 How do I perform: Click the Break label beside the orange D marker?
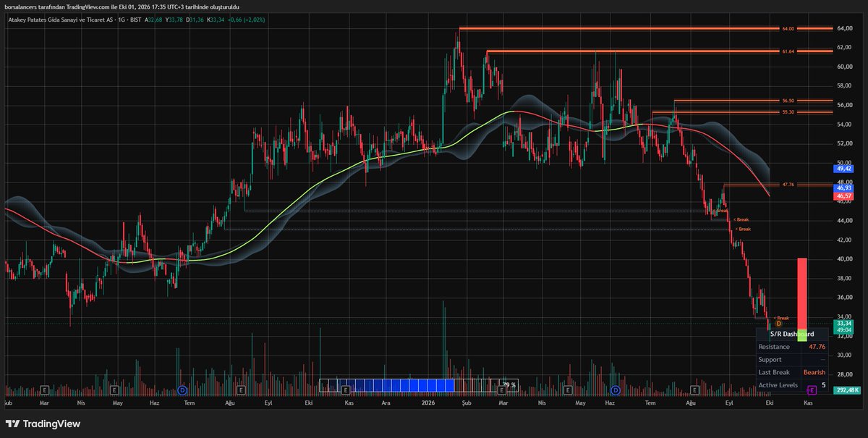[x=782, y=318]
